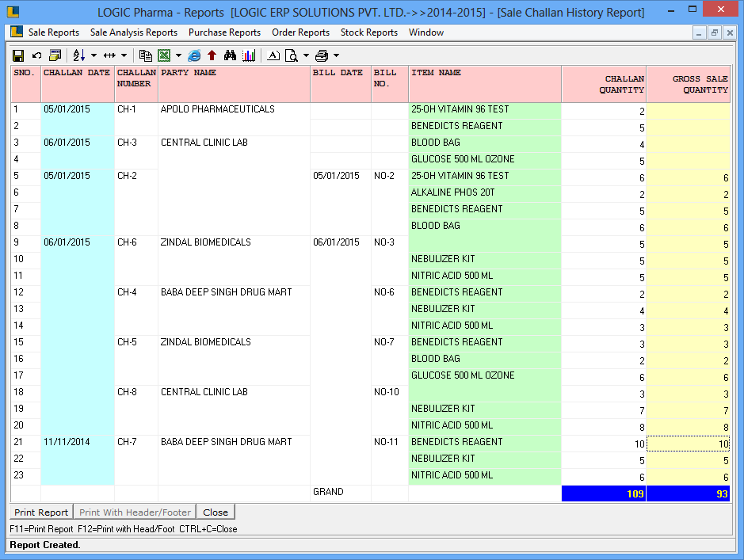
Task: Click the Print Report button
Action: pyautogui.click(x=41, y=512)
